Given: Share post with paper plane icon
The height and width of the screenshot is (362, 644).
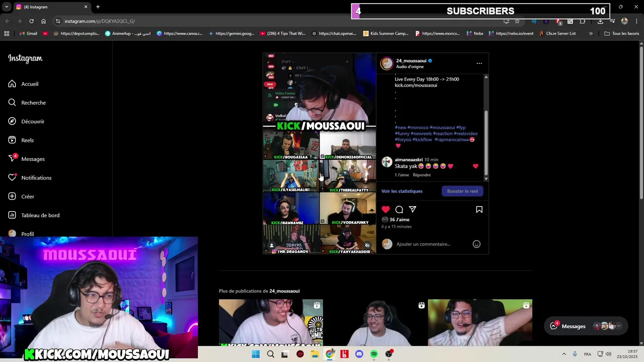Looking at the screenshot, I should click(x=413, y=209).
